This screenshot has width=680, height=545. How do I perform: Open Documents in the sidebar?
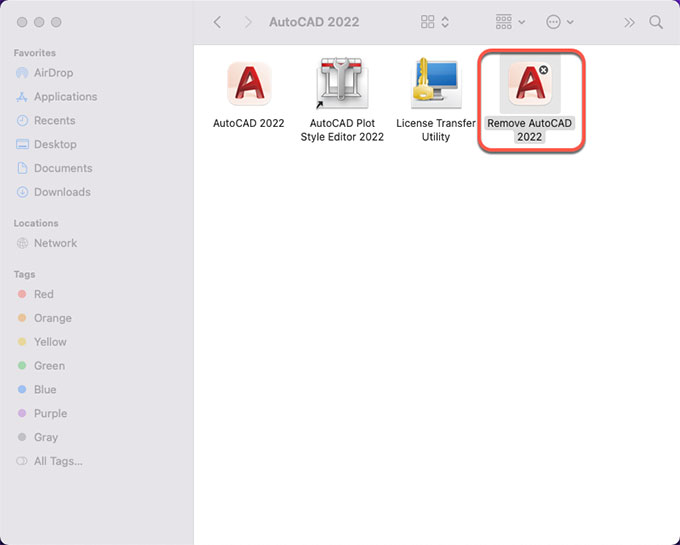[54, 168]
